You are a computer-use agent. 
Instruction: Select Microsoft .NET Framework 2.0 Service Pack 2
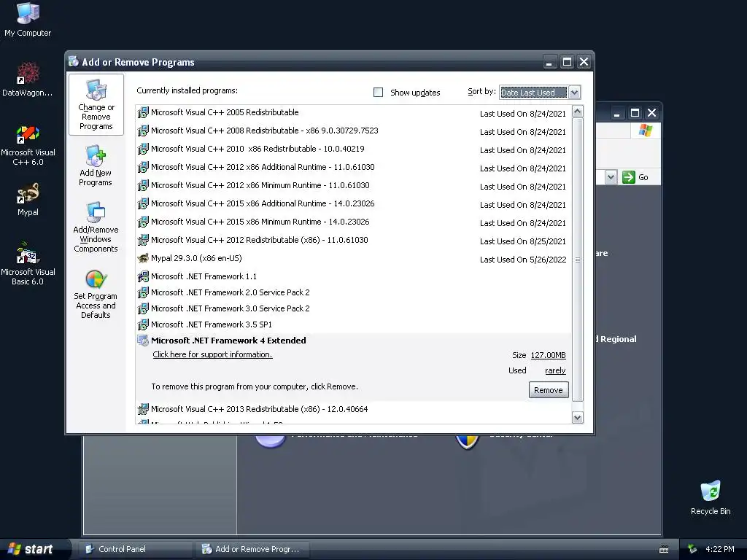tap(353, 292)
